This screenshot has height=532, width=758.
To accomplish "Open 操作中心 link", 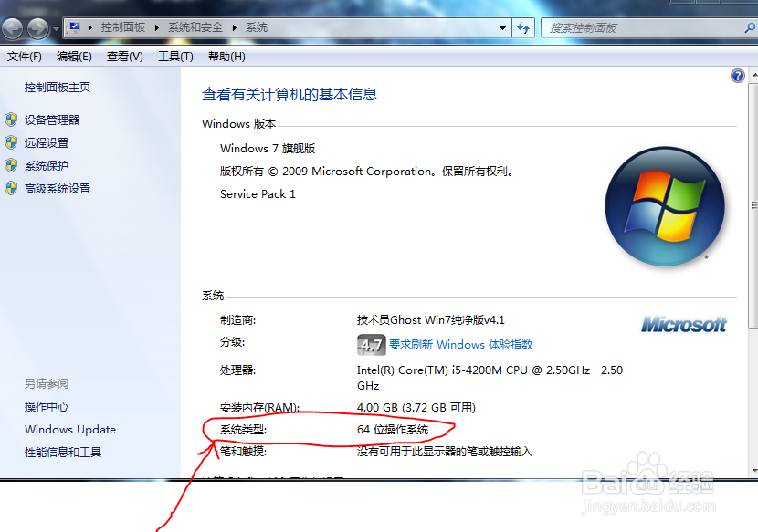I will click(47, 407).
